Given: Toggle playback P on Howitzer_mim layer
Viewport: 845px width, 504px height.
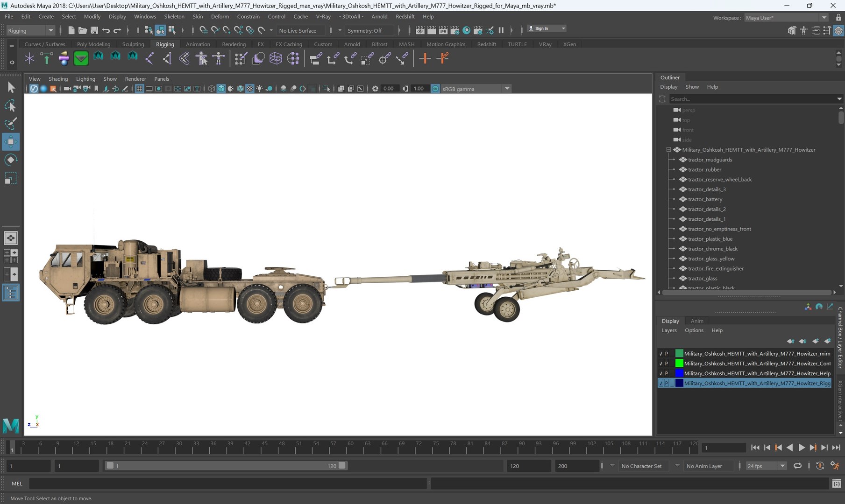Looking at the screenshot, I should pos(667,354).
